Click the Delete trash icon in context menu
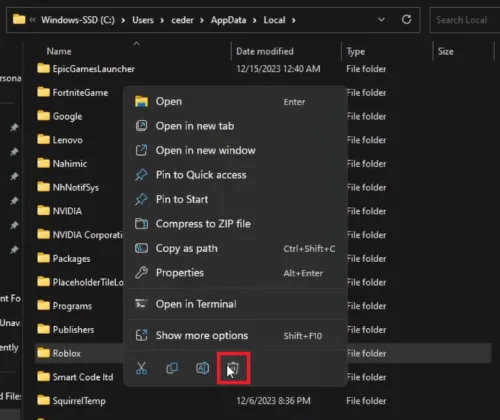The image size is (500, 420). 233,368
